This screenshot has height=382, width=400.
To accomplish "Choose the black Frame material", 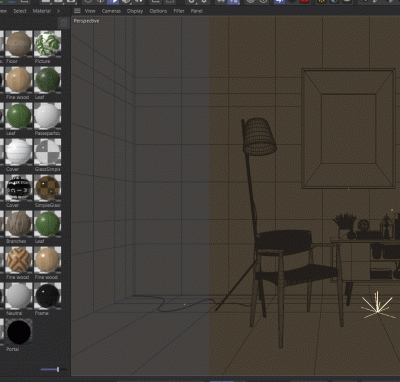I will (47, 296).
